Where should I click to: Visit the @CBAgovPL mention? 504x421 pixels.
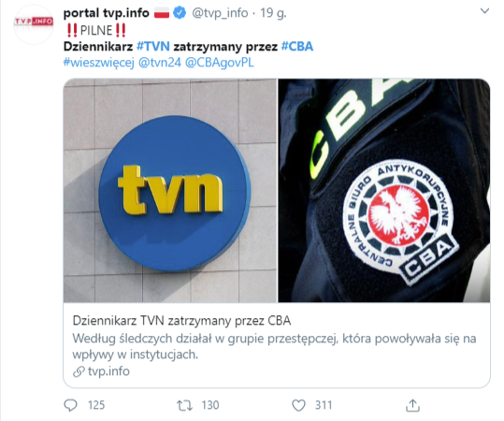point(220,62)
